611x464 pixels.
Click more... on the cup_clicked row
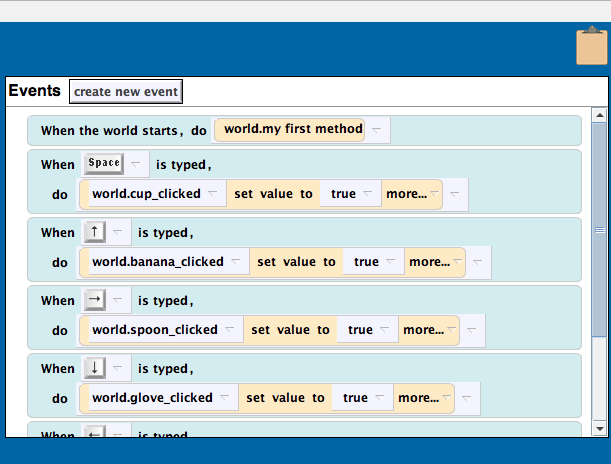407,194
